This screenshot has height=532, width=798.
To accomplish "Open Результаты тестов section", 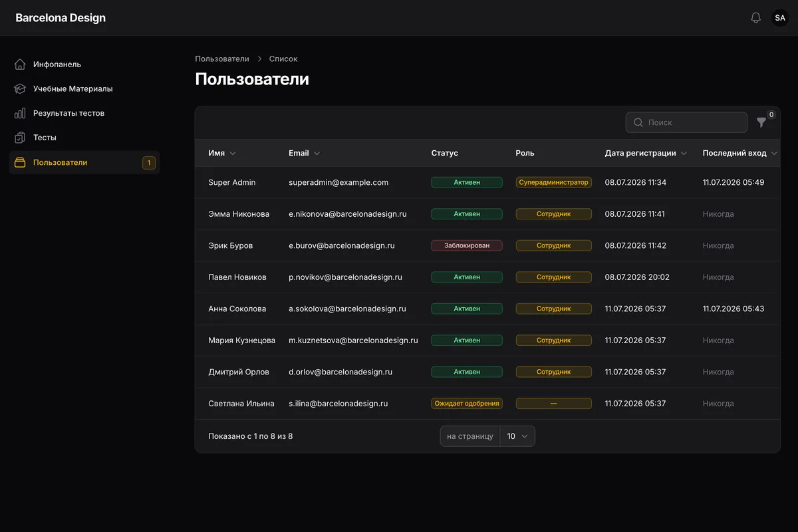I will [84, 113].
